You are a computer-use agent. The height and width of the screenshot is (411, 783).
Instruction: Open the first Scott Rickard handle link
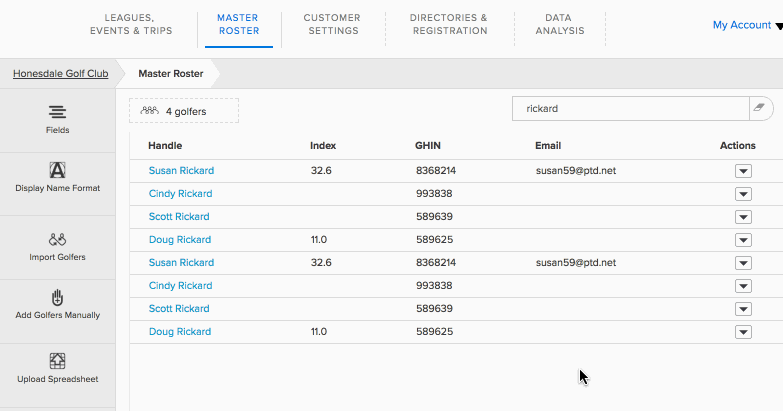tap(179, 216)
